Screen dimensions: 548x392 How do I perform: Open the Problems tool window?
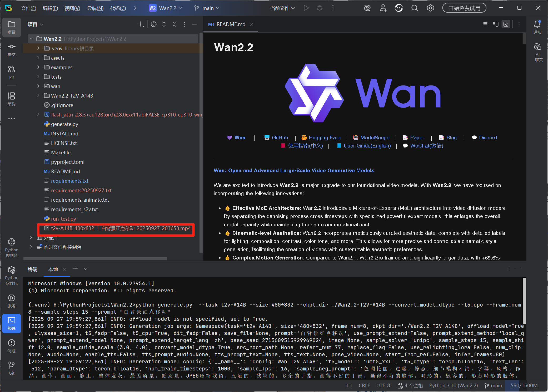point(12,346)
